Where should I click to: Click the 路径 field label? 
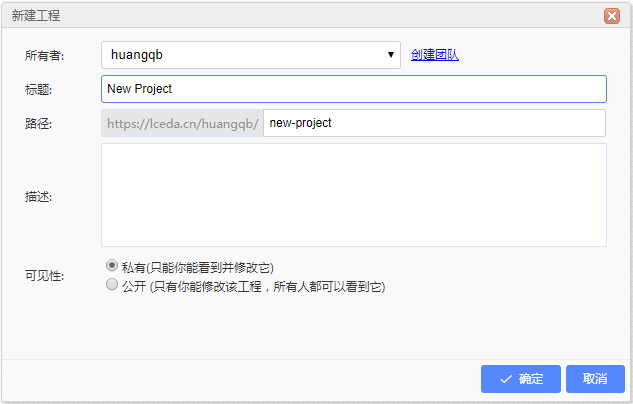[x=38, y=124]
